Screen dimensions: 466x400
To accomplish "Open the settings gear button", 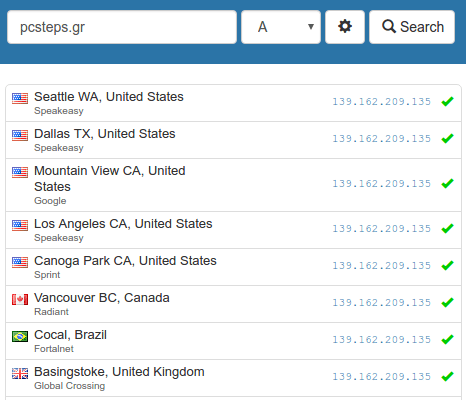I will 345,27.
